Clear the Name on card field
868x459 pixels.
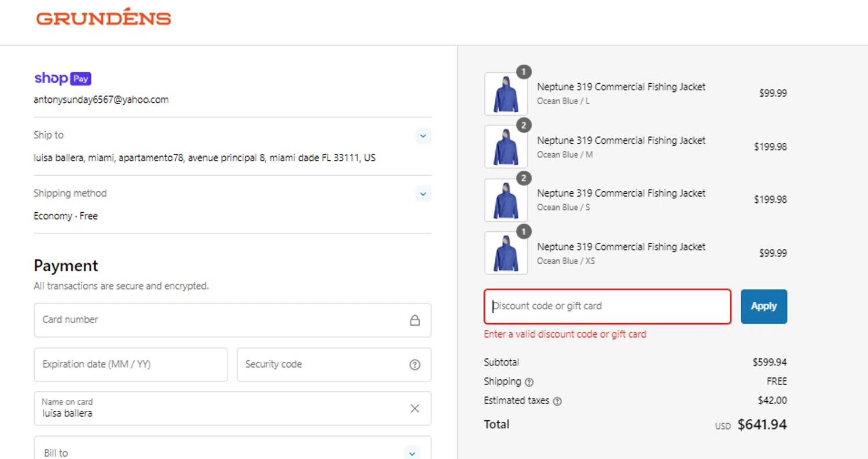(415, 409)
